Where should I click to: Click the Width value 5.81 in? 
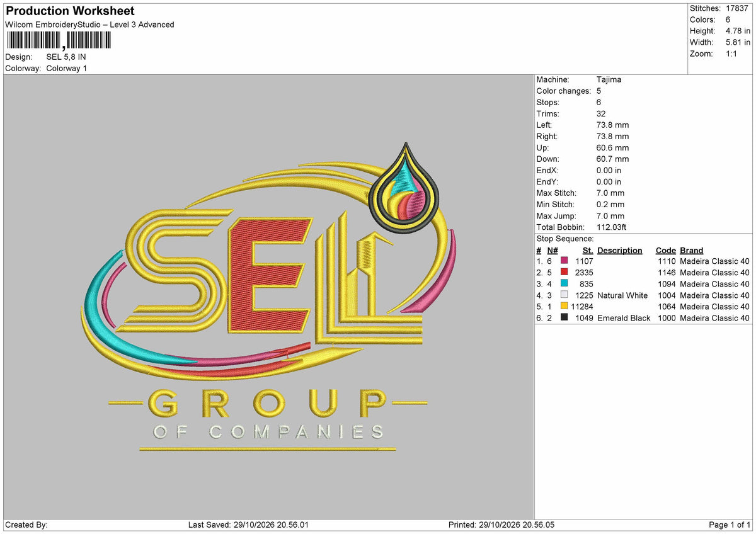tap(738, 42)
